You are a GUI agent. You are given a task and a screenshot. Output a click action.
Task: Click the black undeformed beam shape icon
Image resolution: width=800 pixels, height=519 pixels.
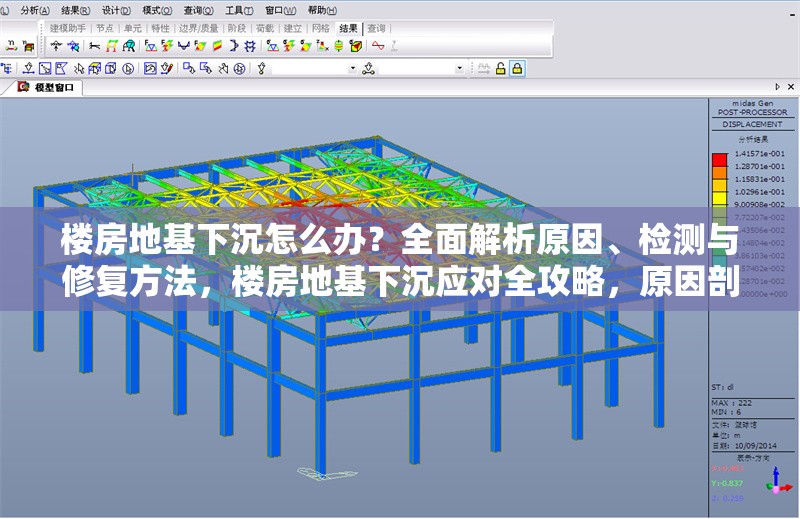[x=94, y=46]
